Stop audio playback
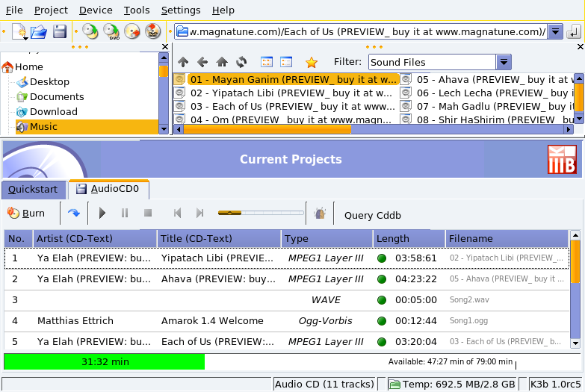Viewport: 585px width, 392px height. [x=148, y=213]
